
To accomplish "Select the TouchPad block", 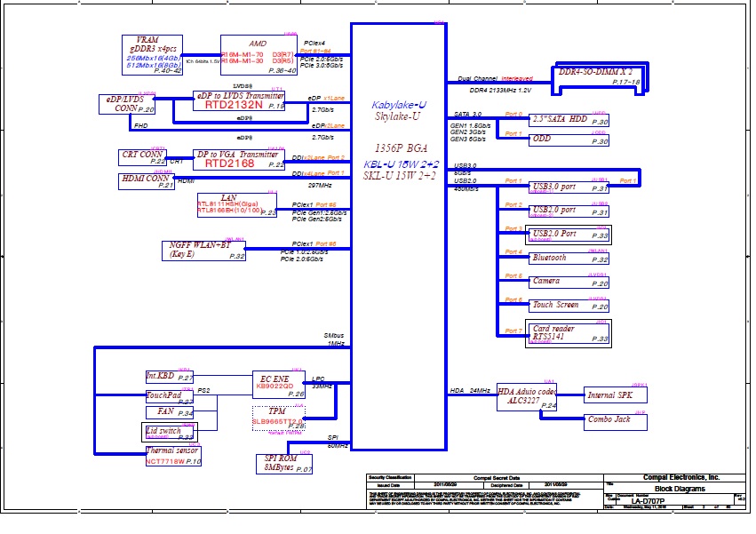I will tap(170, 396).
